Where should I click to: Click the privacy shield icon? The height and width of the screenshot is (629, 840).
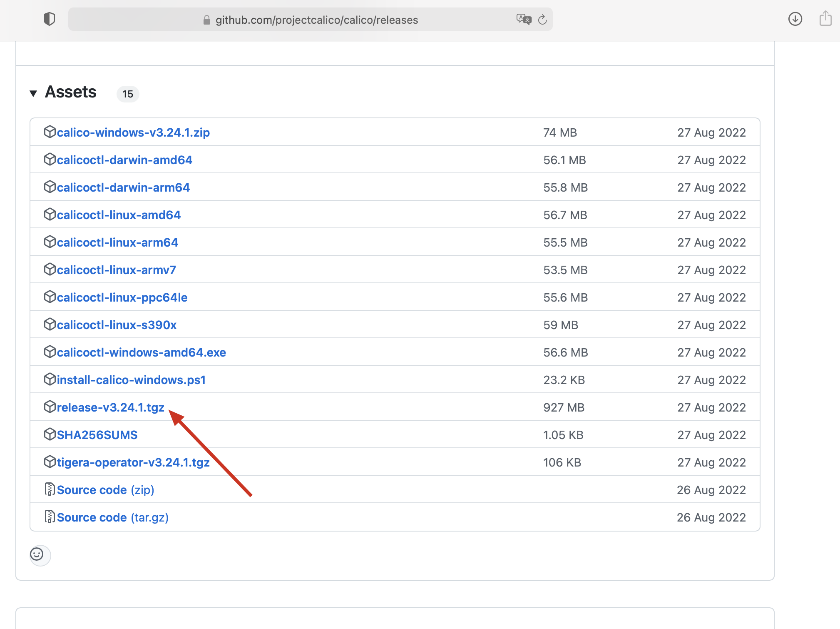pyautogui.click(x=49, y=19)
